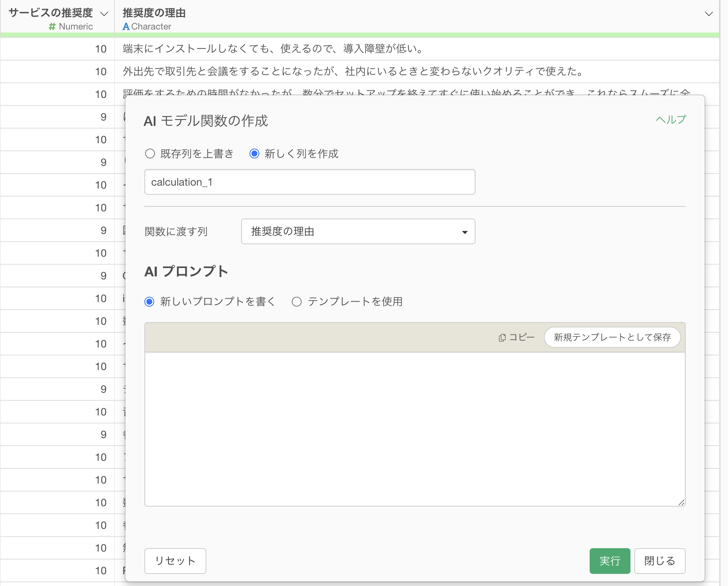The height and width of the screenshot is (586, 728).
Task: Select the 既存列を上書き radio option
Action: (x=150, y=153)
